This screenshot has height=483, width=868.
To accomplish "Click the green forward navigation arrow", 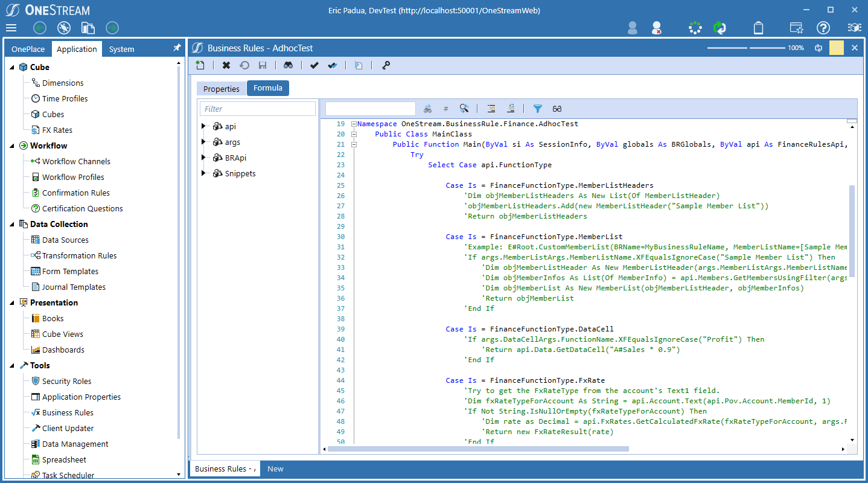I will tap(112, 28).
